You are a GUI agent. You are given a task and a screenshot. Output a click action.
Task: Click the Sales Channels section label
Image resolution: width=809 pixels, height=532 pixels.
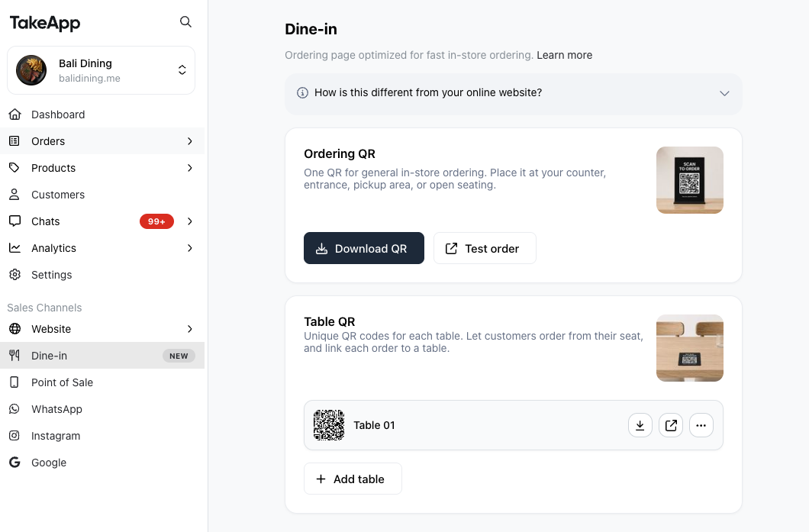(x=44, y=308)
